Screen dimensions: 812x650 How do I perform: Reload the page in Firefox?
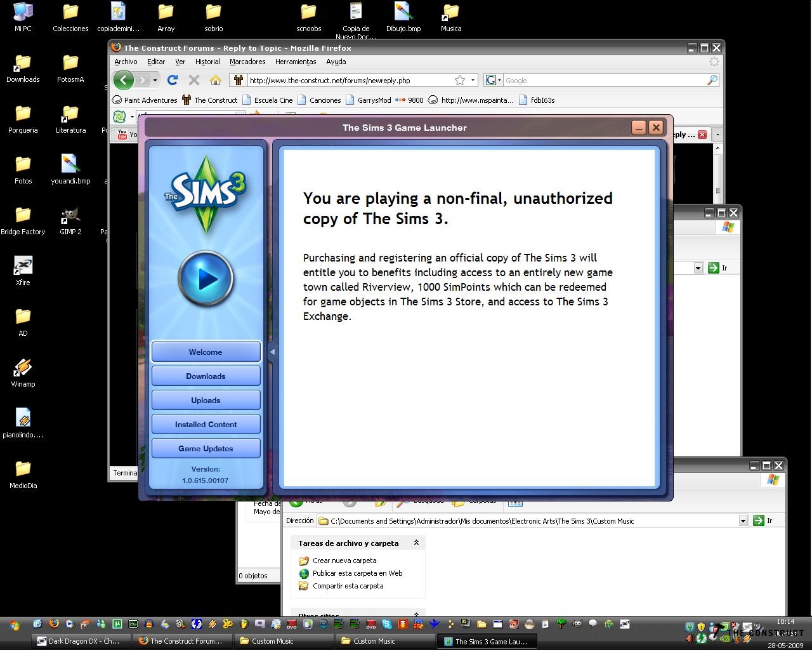pos(172,80)
